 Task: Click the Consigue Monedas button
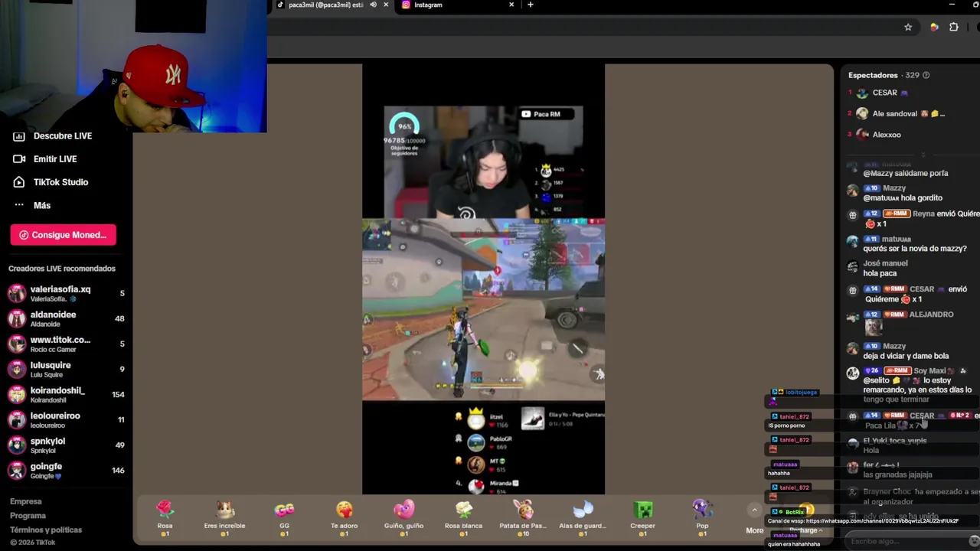click(x=63, y=235)
